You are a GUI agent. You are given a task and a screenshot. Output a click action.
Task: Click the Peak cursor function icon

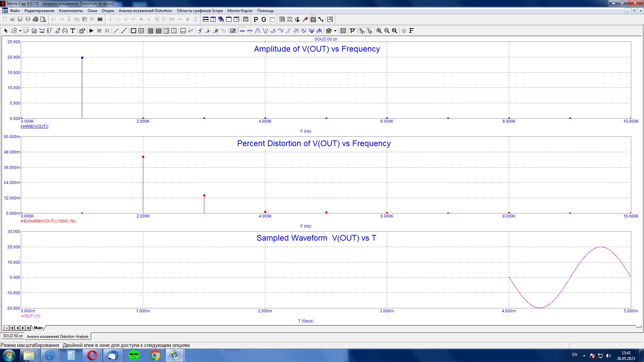258,31
